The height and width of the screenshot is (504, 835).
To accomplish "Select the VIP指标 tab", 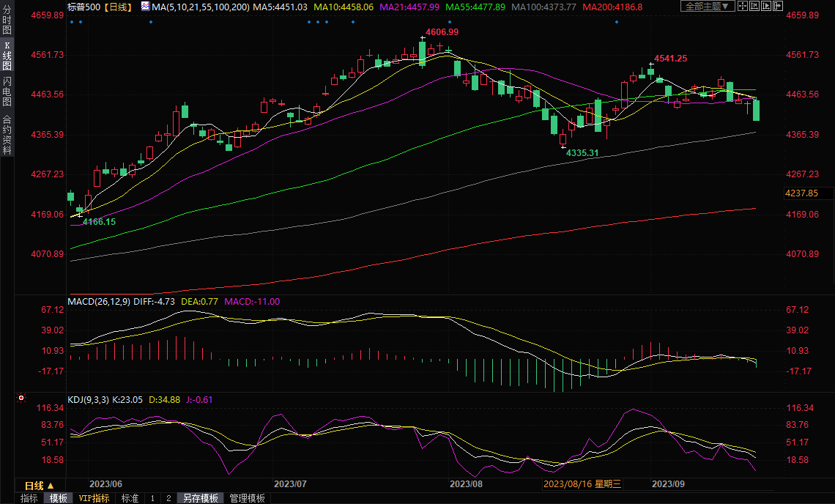I will (x=94, y=498).
